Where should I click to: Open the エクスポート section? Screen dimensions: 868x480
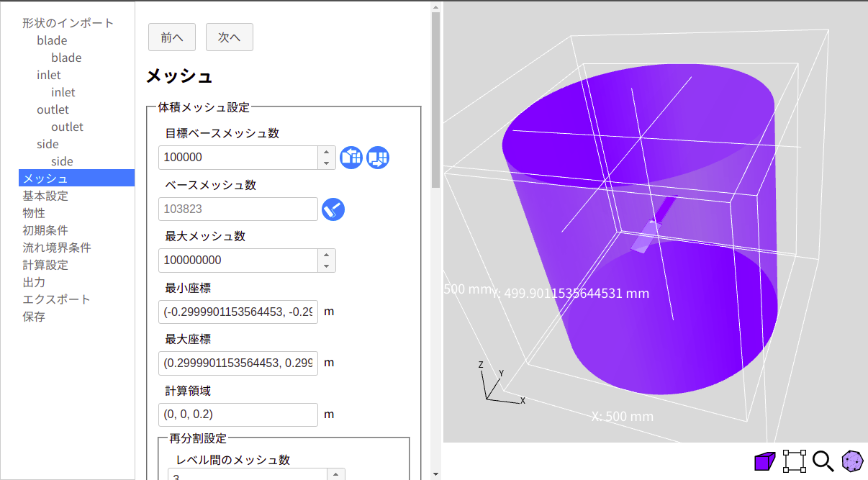tap(57, 299)
